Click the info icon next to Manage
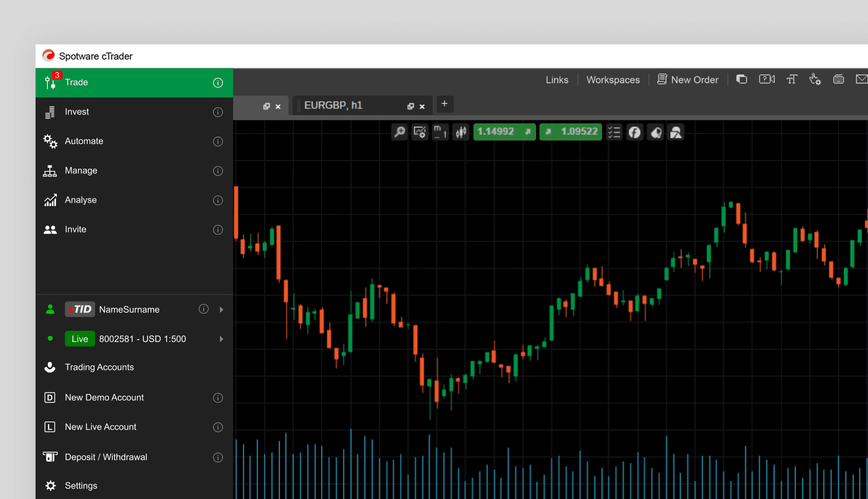The height and width of the screenshot is (499, 868). pos(218,171)
